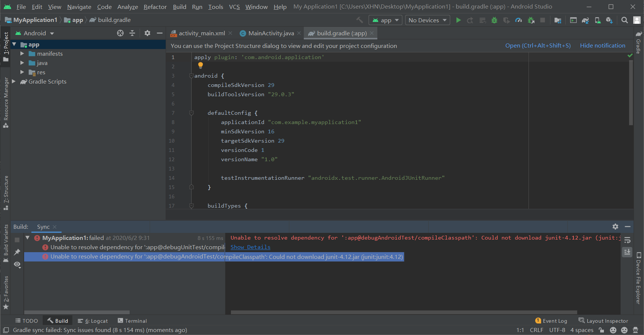Open Android view selector dropdown in Project panel
The height and width of the screenshot is (335, 644).
coord(35,33)
